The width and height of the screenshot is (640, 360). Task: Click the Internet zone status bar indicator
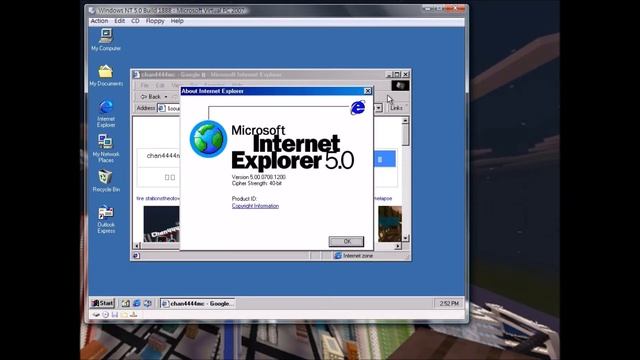pyautogui.click(x=353, y=256)
